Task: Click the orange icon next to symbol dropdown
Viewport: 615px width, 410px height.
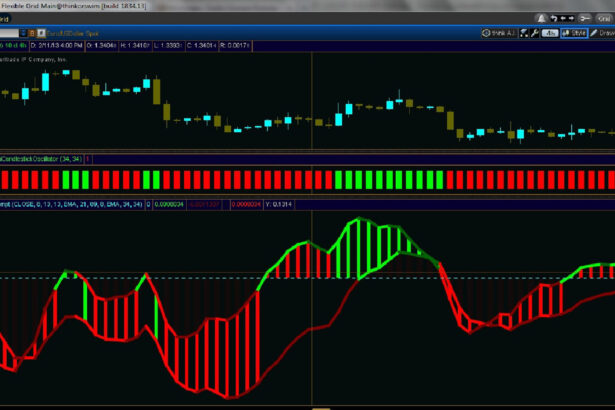Action: click(x=32, y=33)
